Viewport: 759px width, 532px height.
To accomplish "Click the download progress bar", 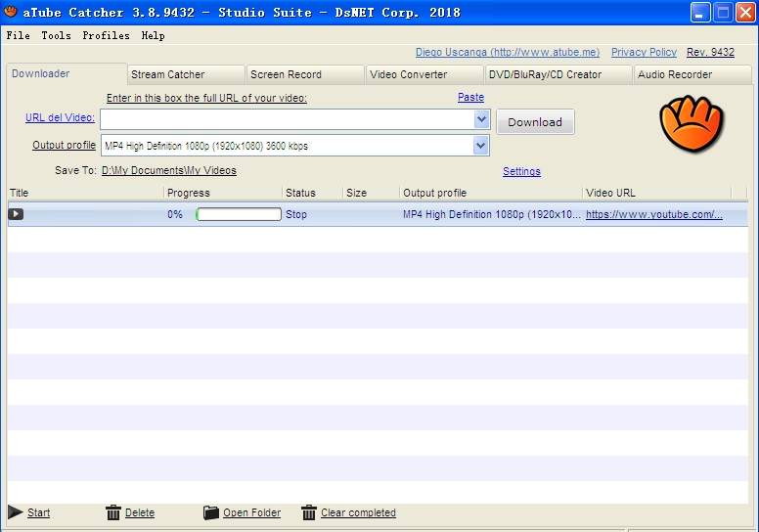I will pos(238,214).
